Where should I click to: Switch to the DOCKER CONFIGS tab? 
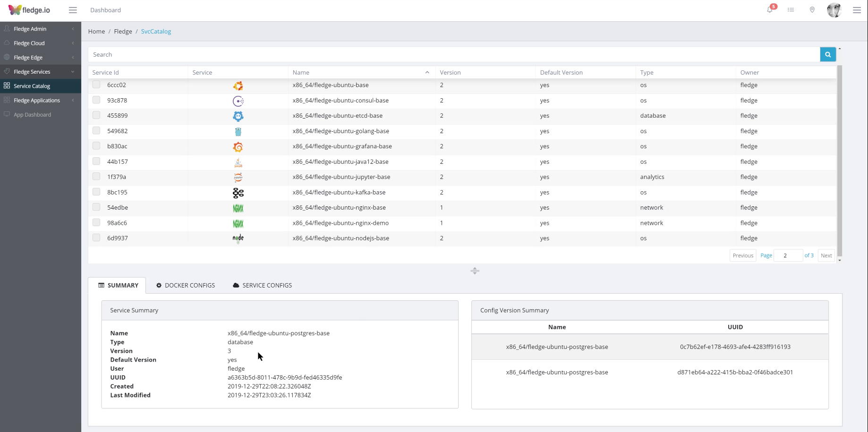185,285
